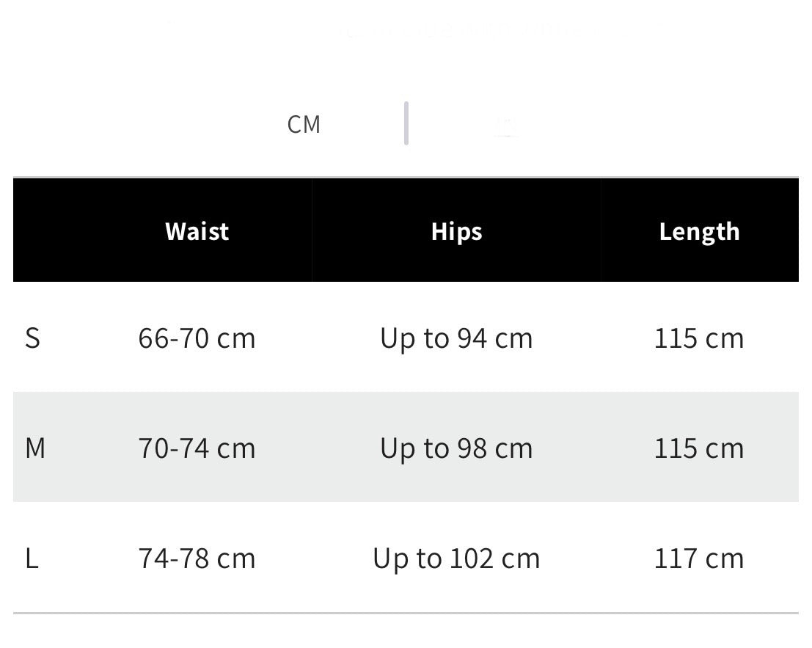
Task: Click the 70-74 cm waist cell
Action: [197, 448]
